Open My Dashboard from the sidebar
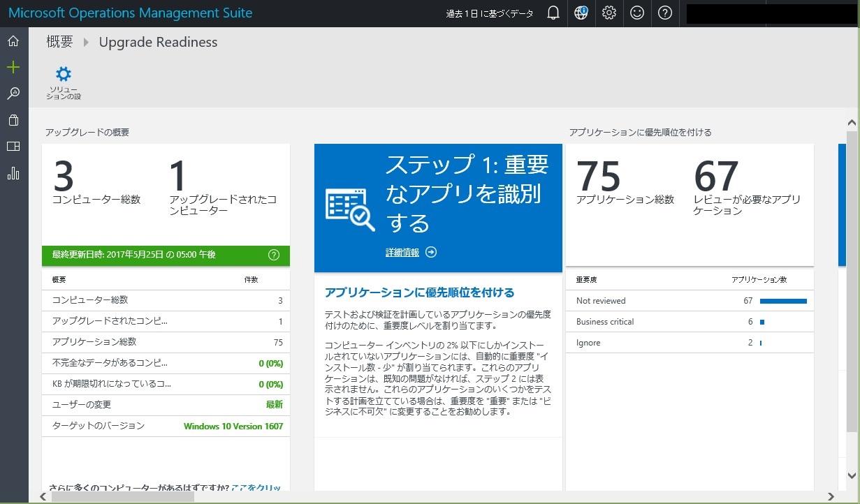The width and height of the screenshot is (860, 504). [13, 147]
